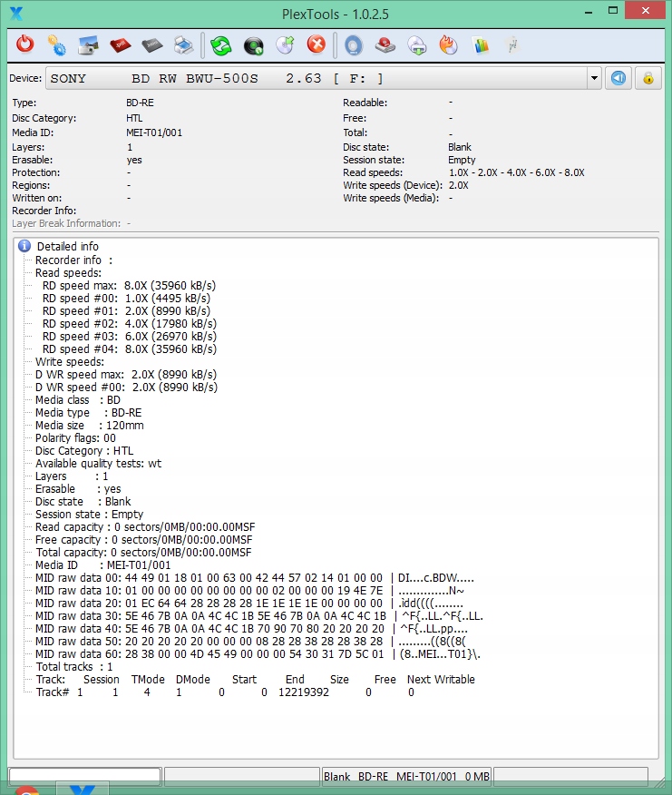Click the red power button icon
Screen dimensions: 672x795
(x=26, y=44)
